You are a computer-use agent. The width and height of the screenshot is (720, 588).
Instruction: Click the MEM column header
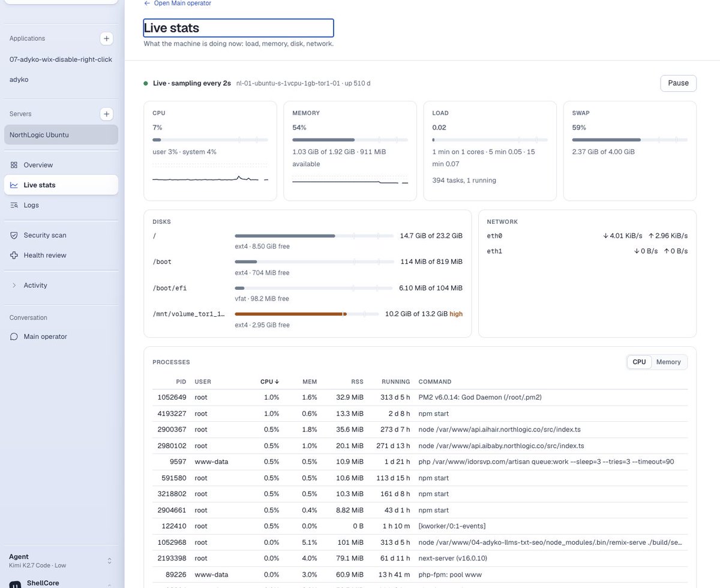(x=310, y=382)
